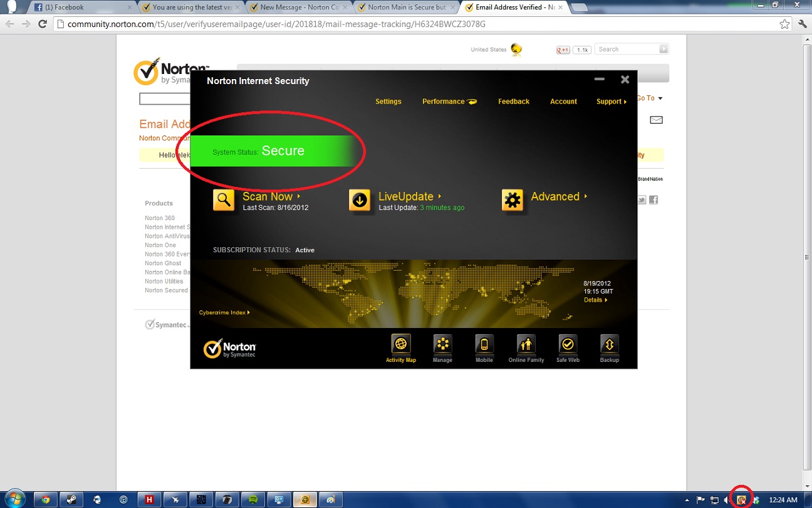Screen dimensions: 812x508
Task: Click the Norton 360 product link
Action: pyautogui.click(x=160, y=218)
